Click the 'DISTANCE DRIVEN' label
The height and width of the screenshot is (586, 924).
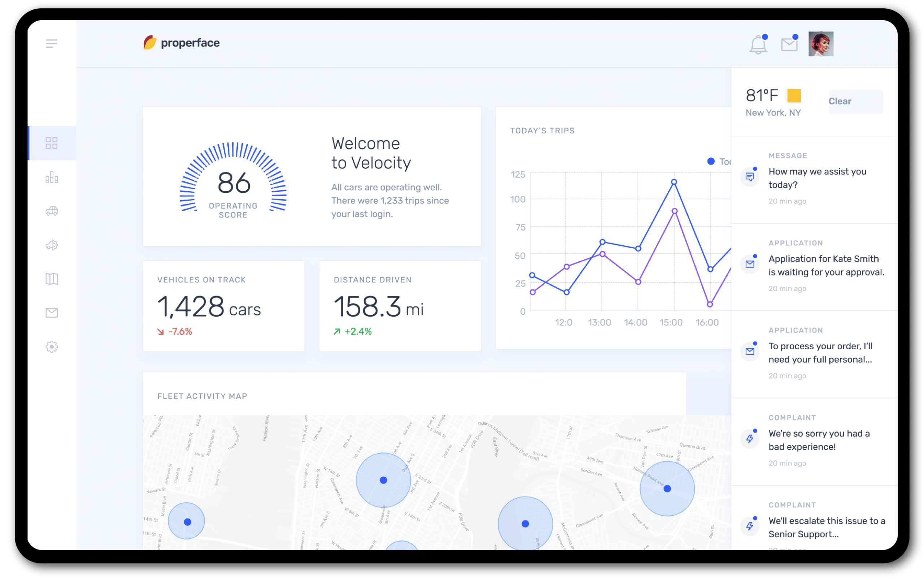point(372,280)
